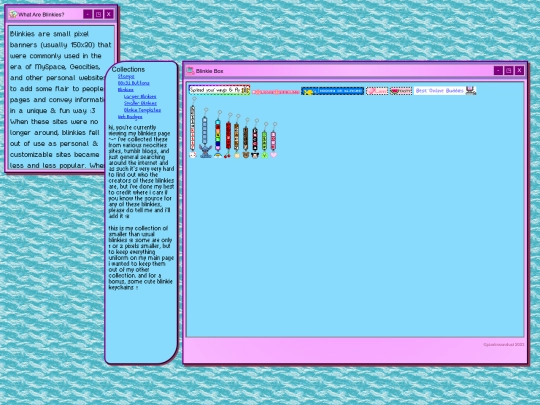Click the blue fish blinkie banner
The image size is (540, 405).
coord(333,91)
